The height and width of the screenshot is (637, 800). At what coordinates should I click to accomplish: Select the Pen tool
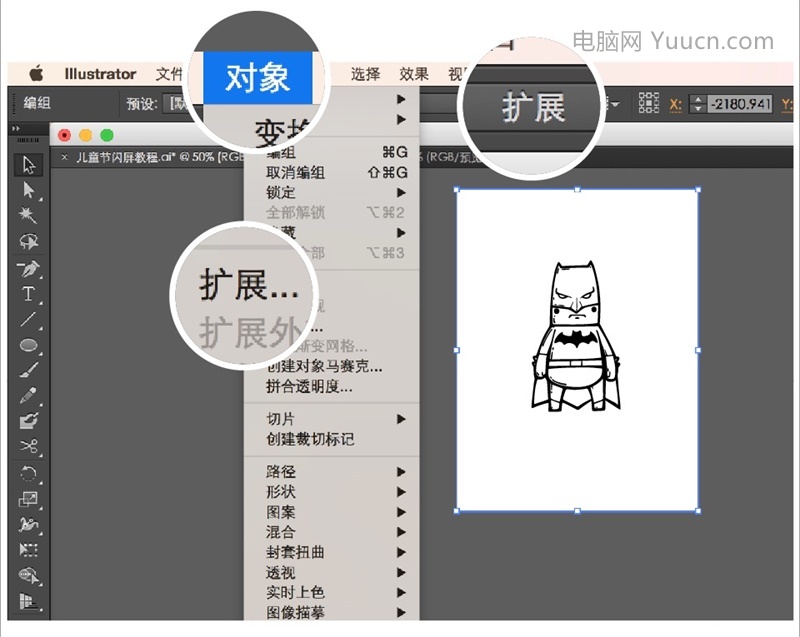pyautogui.click(x=29, y=268)
